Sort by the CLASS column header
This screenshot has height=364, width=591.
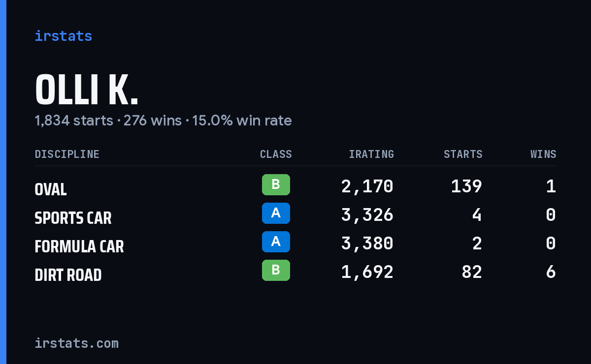click(276, 154)
